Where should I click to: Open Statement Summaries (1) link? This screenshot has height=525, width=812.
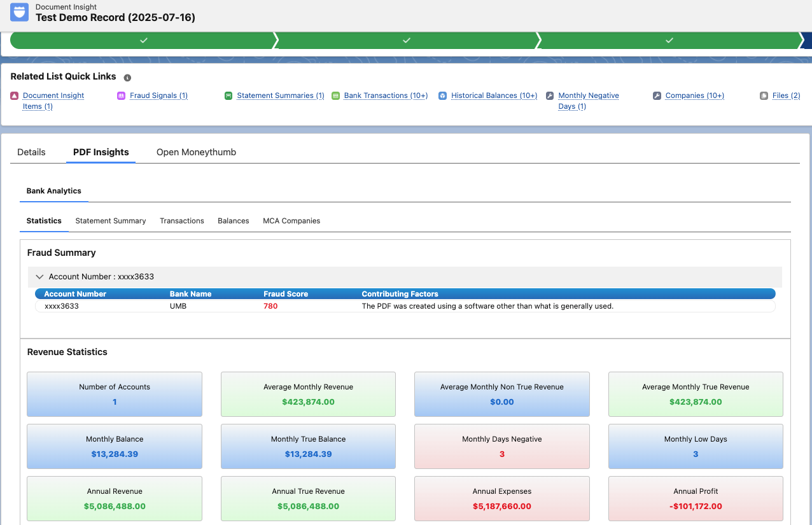click(x=281, y=95)
